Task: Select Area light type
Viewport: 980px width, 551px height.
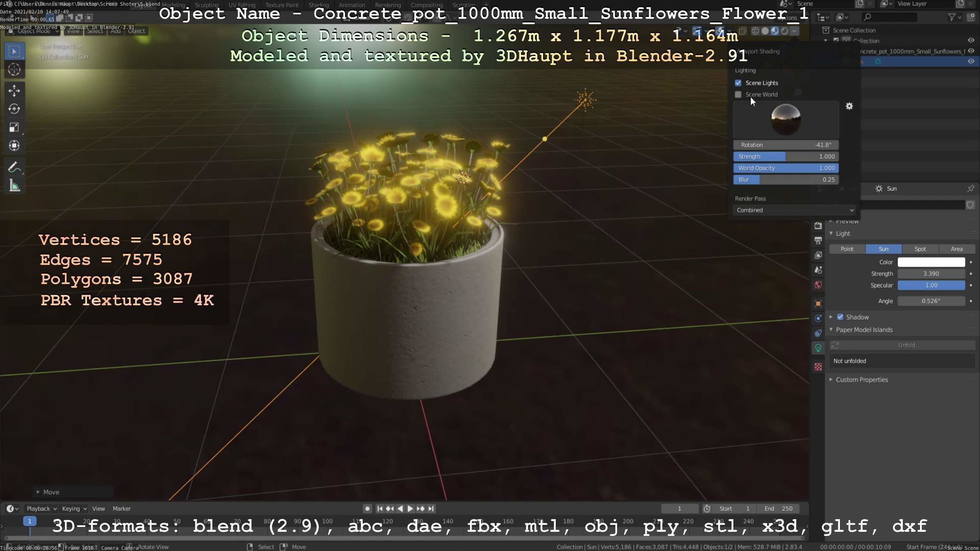Action: [957, 249]
